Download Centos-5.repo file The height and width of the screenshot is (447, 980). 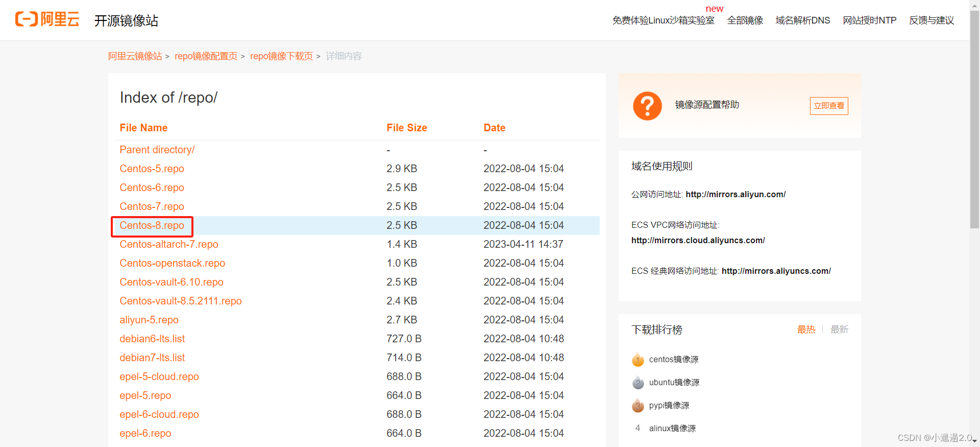click(x=152, y=169)
